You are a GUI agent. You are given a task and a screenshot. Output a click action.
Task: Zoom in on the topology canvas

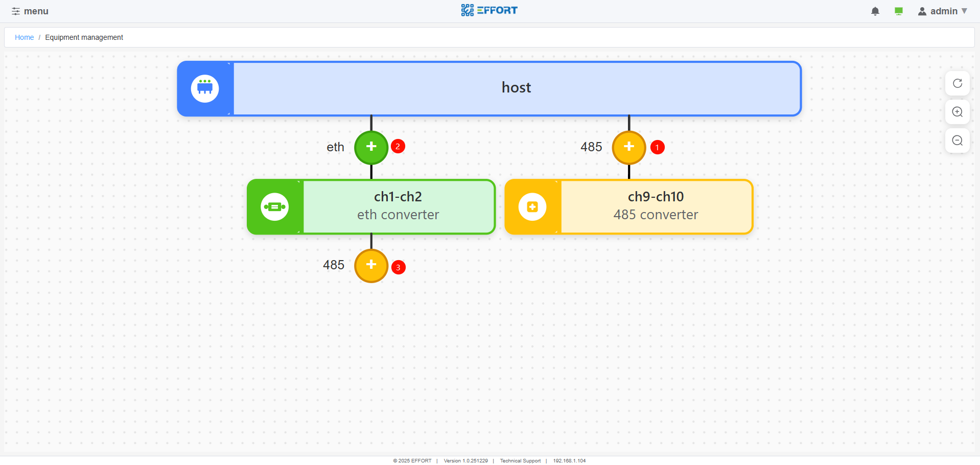[x=957, y=112]
